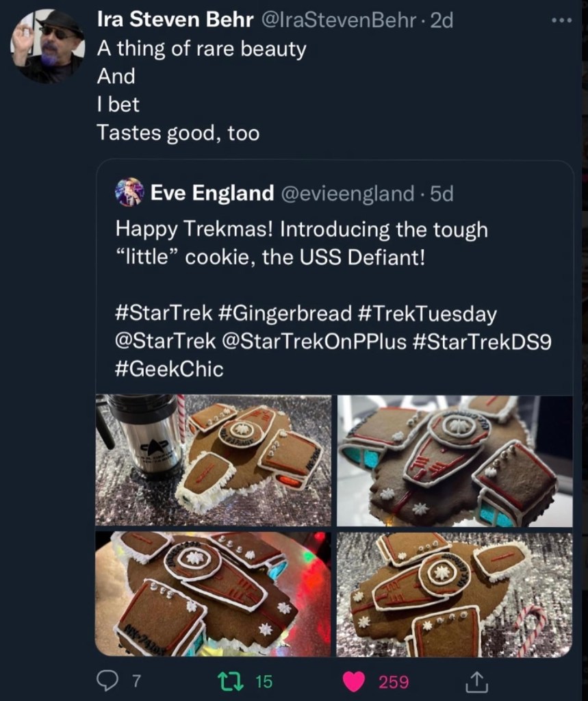Open the #Gingerbread hashtag

(x=286, y=314)
